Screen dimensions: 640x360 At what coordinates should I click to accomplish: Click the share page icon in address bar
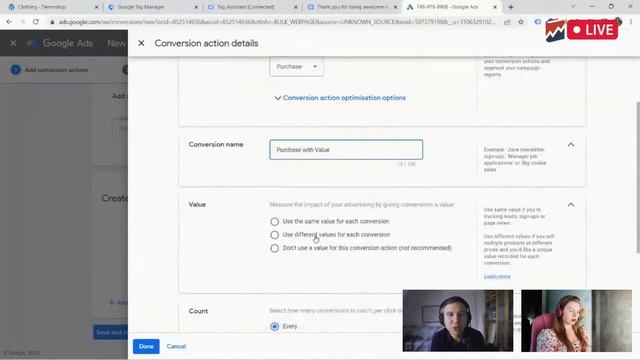pos(507,22)
